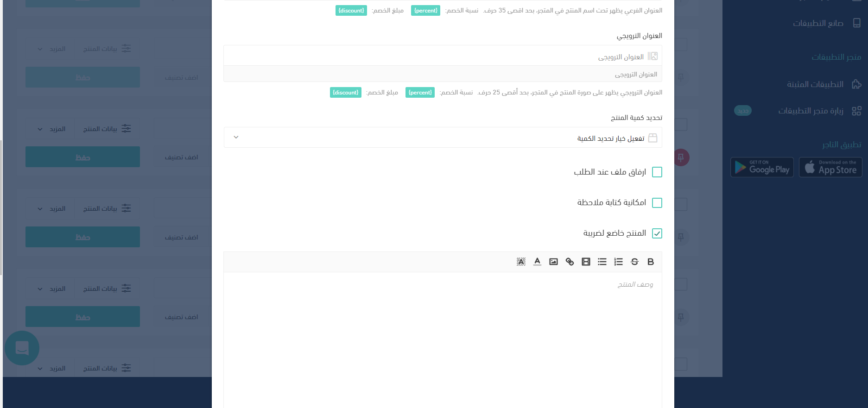
Task: Click the متجر التطبيقات section heading
Action: coord(836,57)
